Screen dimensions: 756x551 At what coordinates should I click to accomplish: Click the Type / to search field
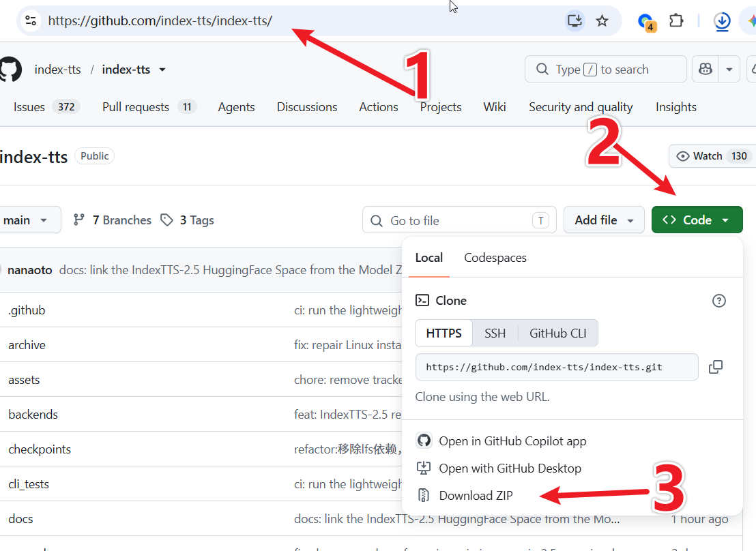click(x=606, y=70)
